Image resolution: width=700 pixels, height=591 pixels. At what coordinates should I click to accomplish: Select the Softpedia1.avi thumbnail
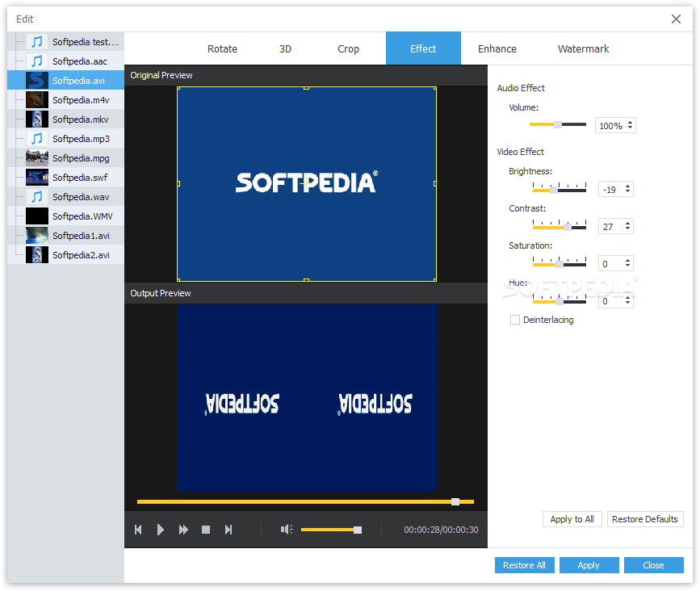[x=37, y=236]
